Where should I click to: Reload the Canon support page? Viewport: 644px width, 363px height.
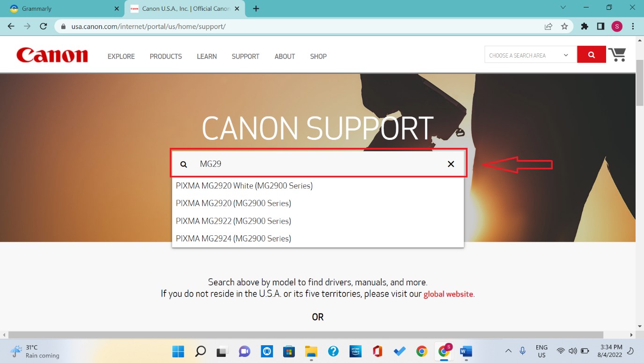coord(44,26)
